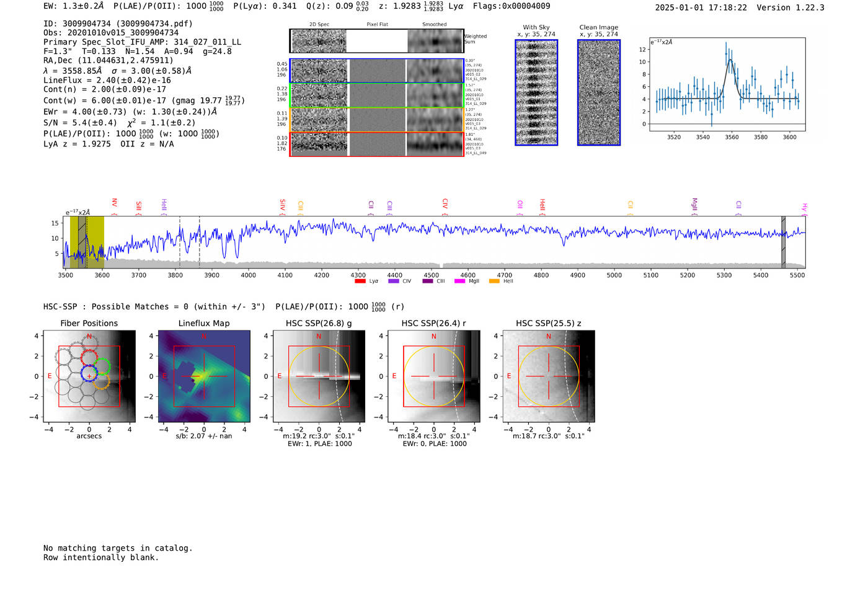Click the EW: 1.3±0.2Å header value
Image resolution: width=868 pixels, height=591 pixels.
click(74, 6)
